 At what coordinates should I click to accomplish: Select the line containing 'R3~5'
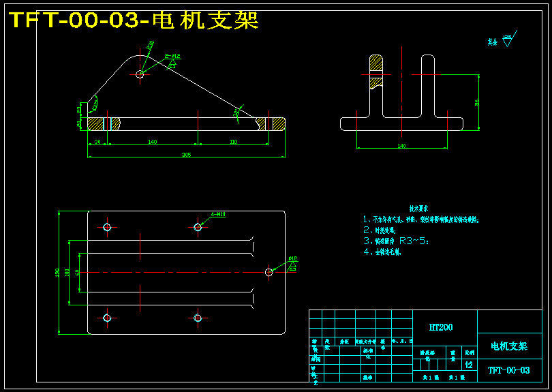point(396,241)
